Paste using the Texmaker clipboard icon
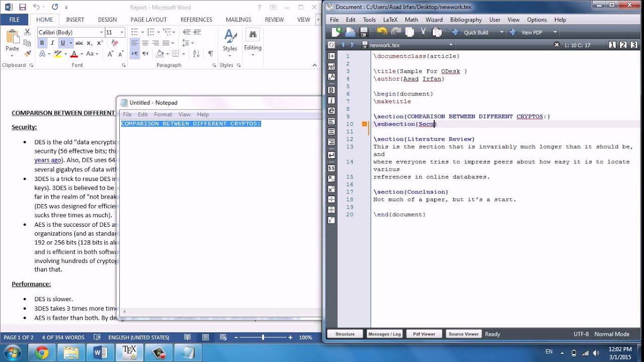 pos(437,32)
